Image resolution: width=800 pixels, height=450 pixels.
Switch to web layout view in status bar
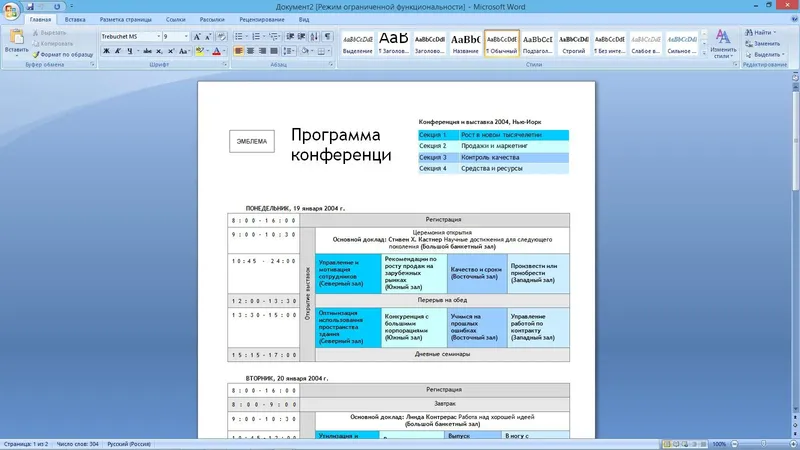click(685, 444)
